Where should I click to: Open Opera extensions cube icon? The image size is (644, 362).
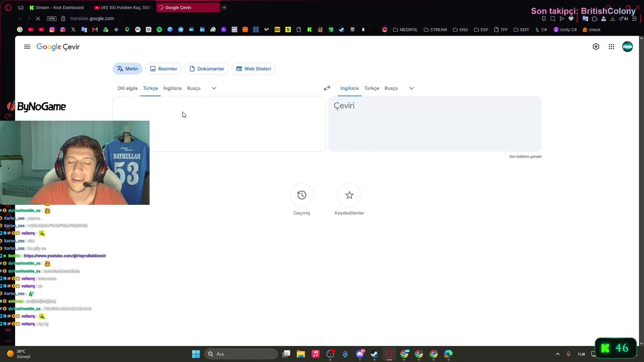[x=594, y=19]
